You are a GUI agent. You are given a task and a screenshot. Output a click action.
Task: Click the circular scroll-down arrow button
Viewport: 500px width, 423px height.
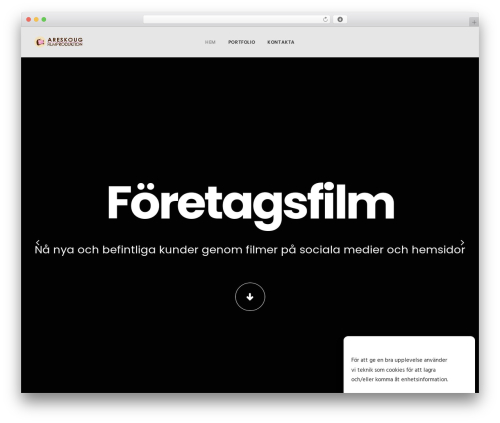[250, 297]
